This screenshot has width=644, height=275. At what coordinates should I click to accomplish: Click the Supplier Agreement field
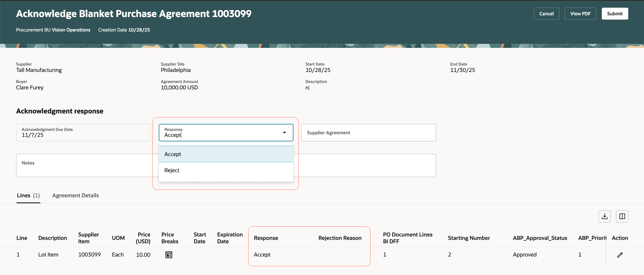(x=368, y=133)
